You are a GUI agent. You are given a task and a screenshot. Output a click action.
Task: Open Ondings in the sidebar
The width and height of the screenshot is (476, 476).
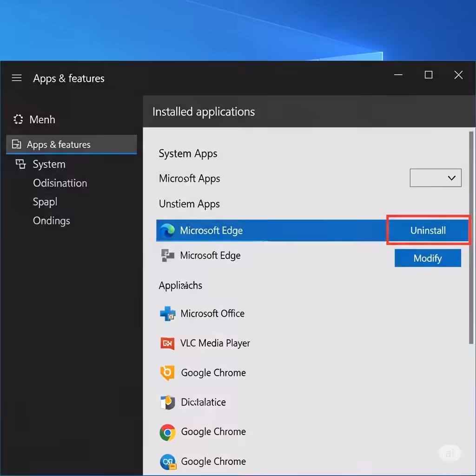tap(52, 221)
